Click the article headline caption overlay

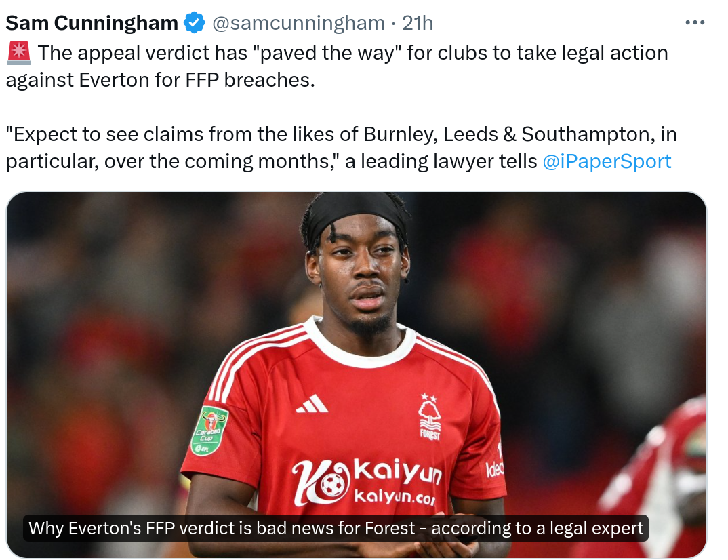336,528
